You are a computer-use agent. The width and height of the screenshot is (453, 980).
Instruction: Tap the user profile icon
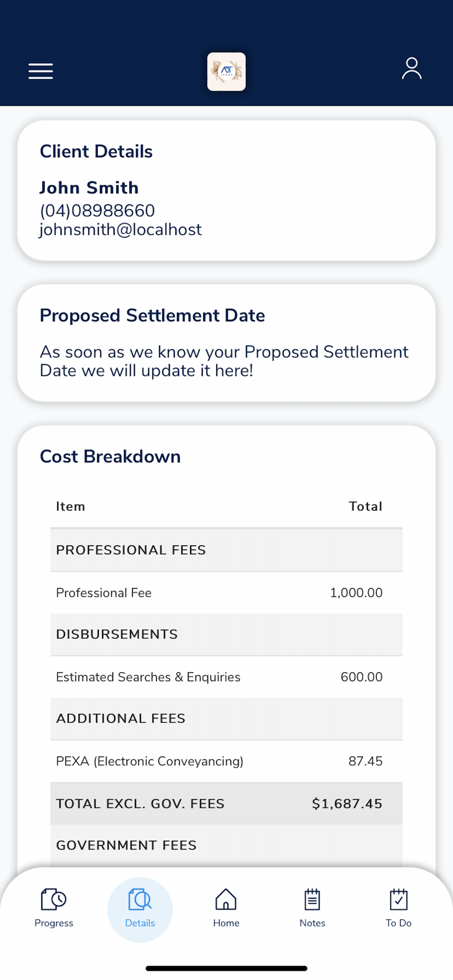(411, 69)
